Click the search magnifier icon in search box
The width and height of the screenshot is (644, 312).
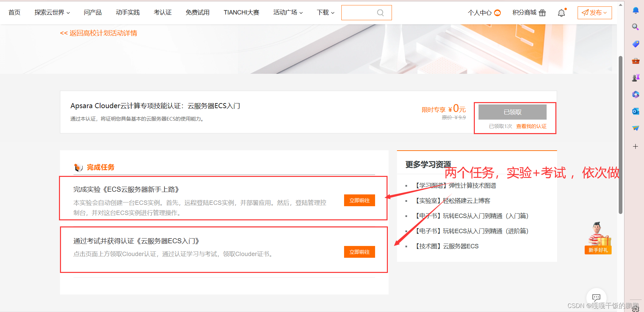pos(380,13)
